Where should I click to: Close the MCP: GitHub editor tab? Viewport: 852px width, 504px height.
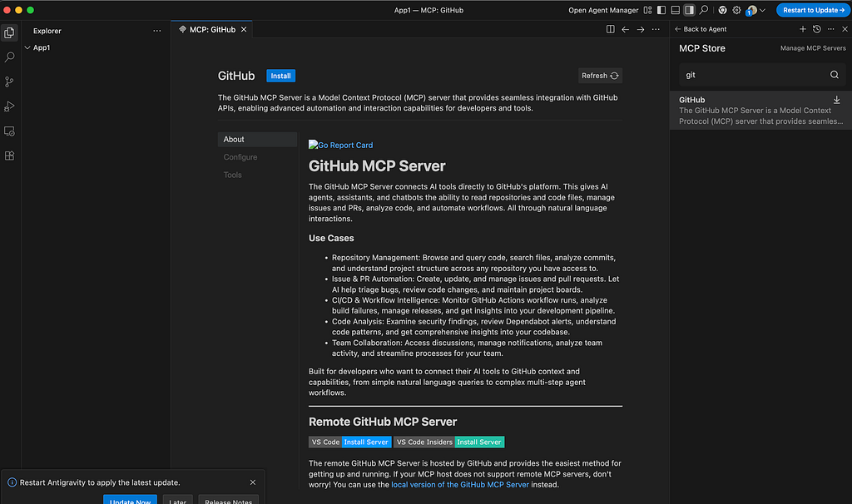click(x=244, y=29)
